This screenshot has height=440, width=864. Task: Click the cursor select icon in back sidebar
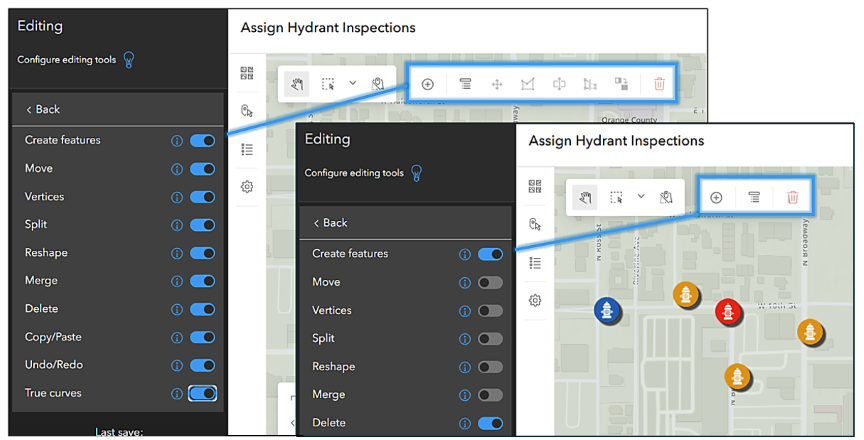tap(247, 111)
